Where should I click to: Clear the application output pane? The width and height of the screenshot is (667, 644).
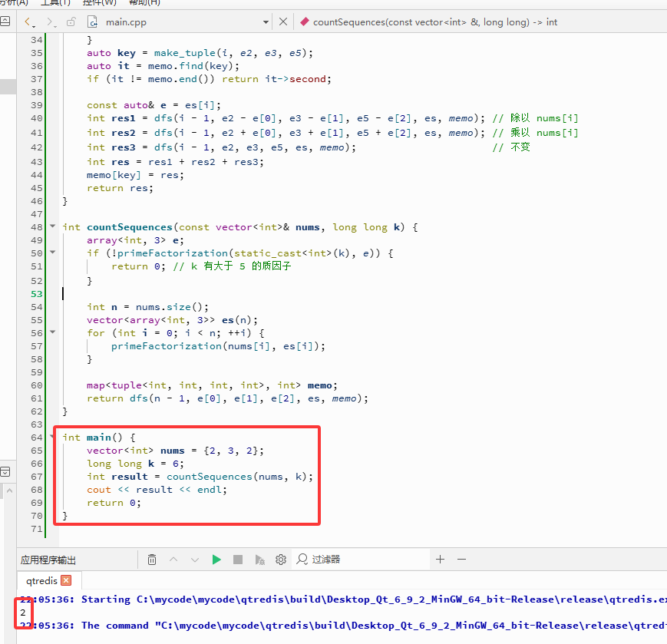(152, 560)
